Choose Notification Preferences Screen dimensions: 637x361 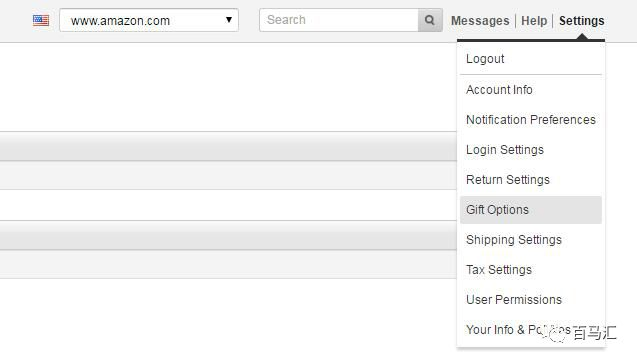tap(531, 120)
